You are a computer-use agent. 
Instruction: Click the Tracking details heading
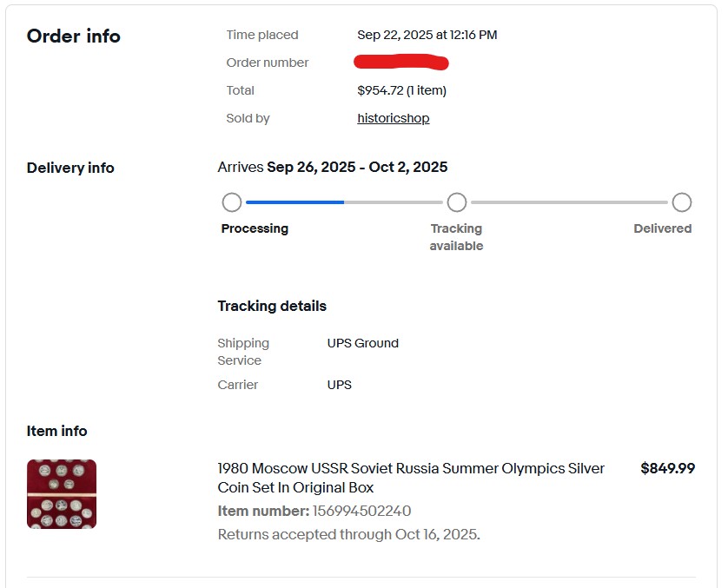coord(272,307)
